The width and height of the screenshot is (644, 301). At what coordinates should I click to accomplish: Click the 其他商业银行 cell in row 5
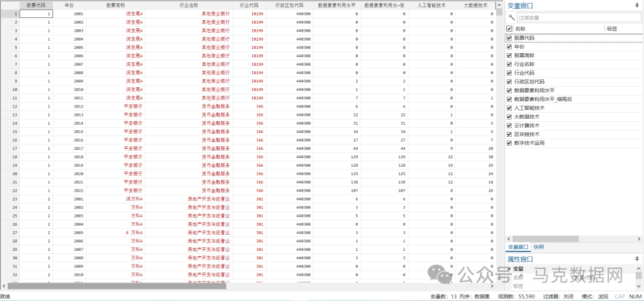click(189, 48)
